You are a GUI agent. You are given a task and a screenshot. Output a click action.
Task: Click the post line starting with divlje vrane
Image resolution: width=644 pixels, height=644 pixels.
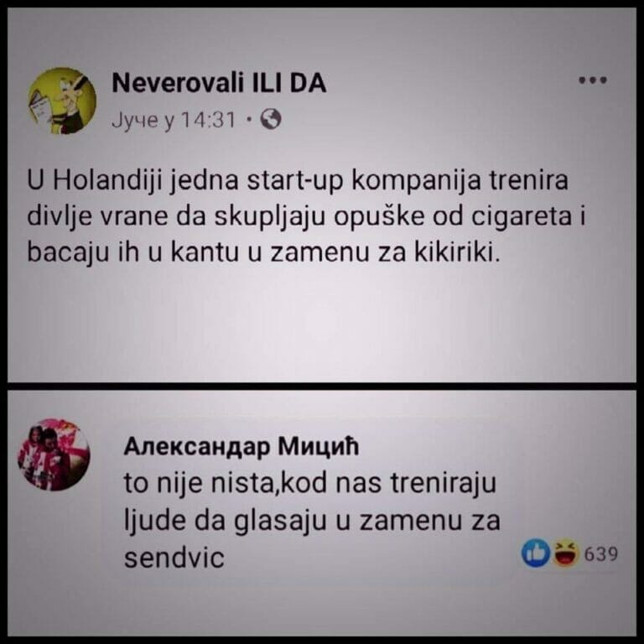point(306,217)
